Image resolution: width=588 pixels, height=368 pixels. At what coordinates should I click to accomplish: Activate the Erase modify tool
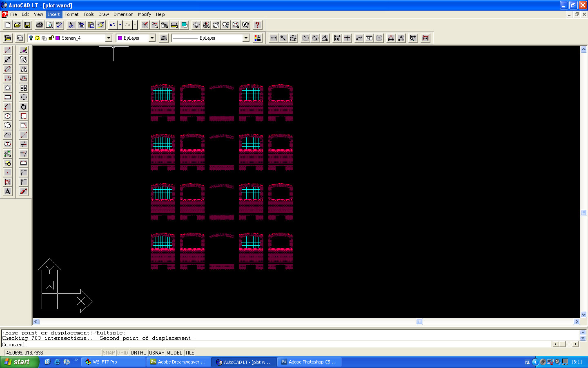click(23, 49)
